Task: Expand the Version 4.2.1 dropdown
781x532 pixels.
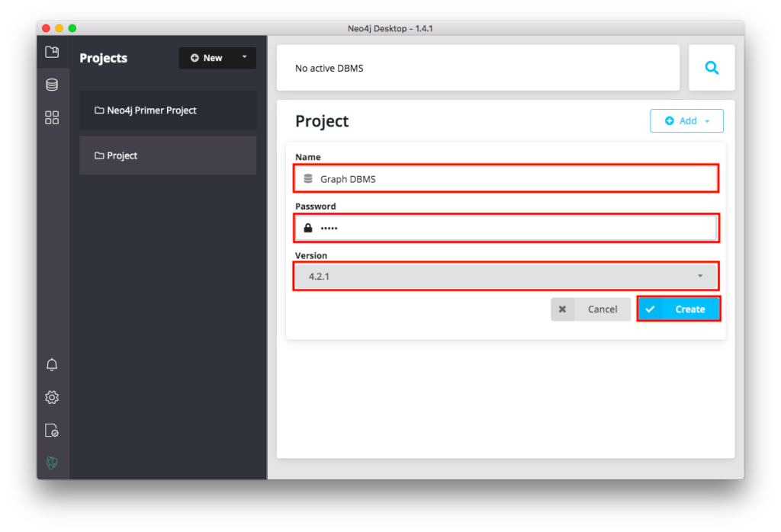Action: tap(505, 276)
